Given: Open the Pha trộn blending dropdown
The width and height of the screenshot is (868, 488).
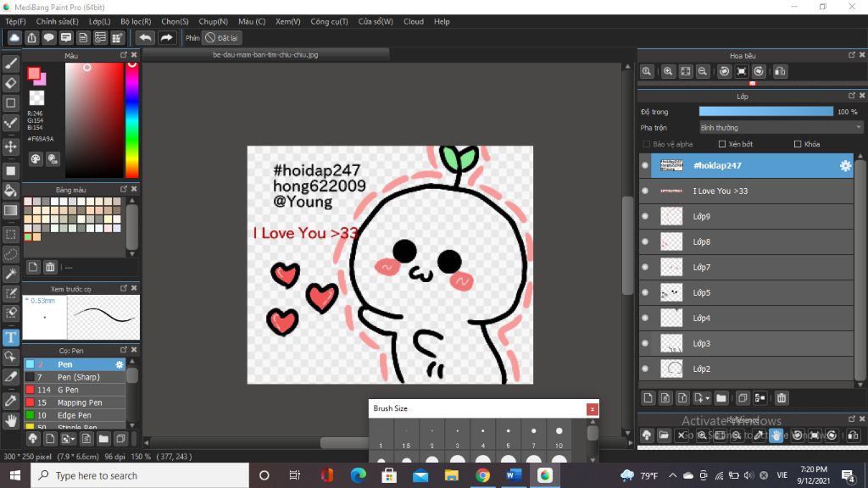Looking at the screenshot, I should click(781, 128).
